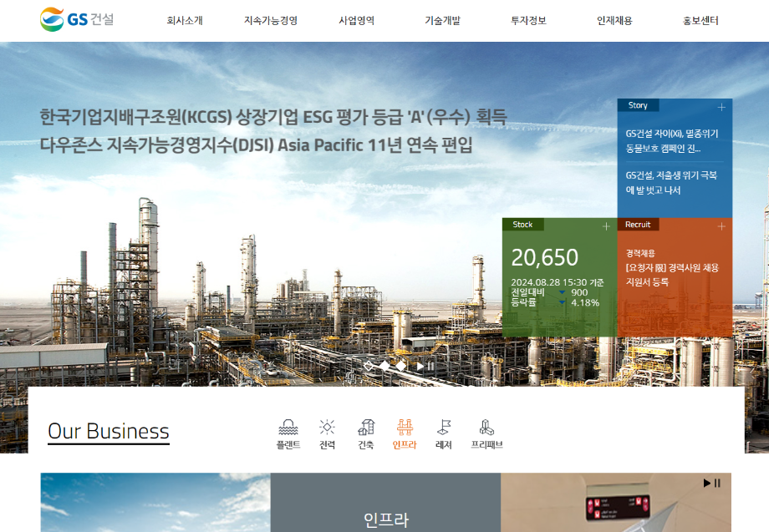
Task: Select the 건축 business icon
Action: point(365,434)
